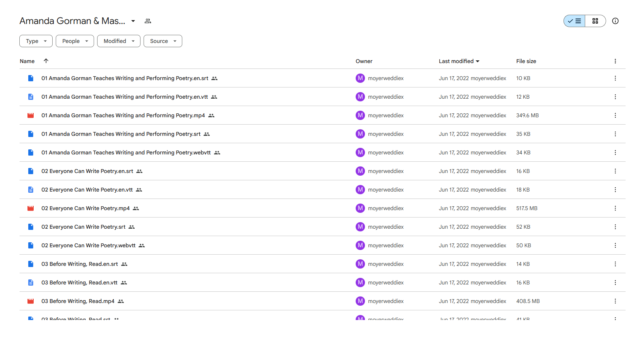This screenshot has height=339, width=644.
Task: Open more actions for 03 Before Writing, Read.en.vtt
Action: 615,282
